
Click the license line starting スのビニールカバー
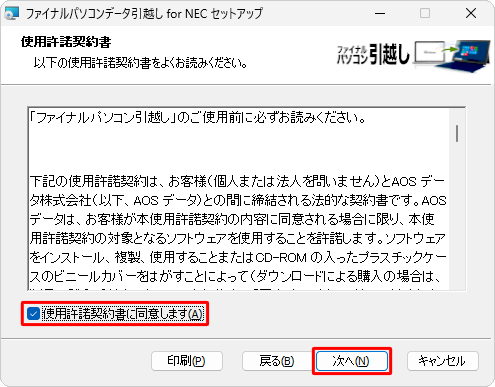tap(235, 276)
